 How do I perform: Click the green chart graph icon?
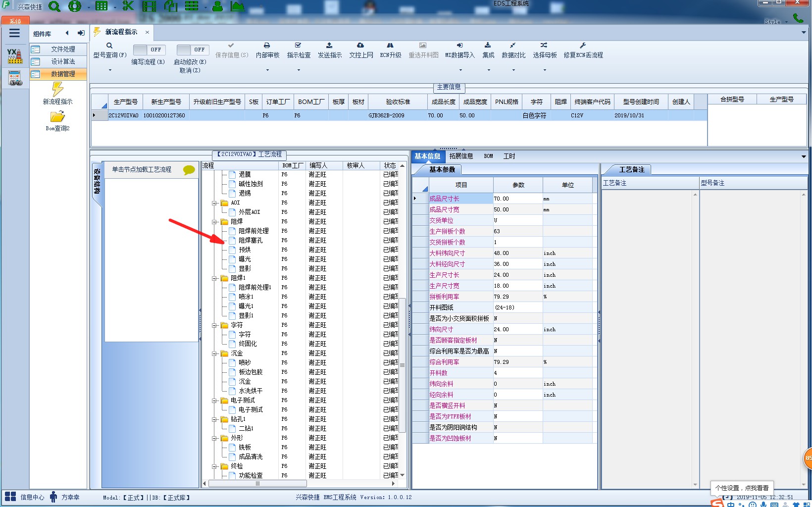(x=238, y=6)
